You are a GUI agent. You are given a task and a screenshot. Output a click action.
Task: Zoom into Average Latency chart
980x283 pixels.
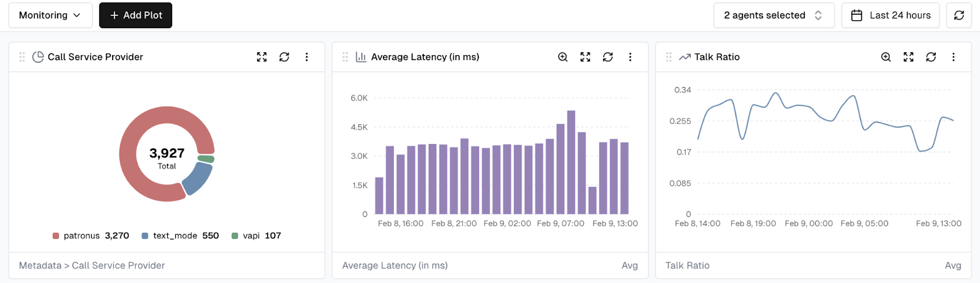pyautogui.click(x=563, y=57)
